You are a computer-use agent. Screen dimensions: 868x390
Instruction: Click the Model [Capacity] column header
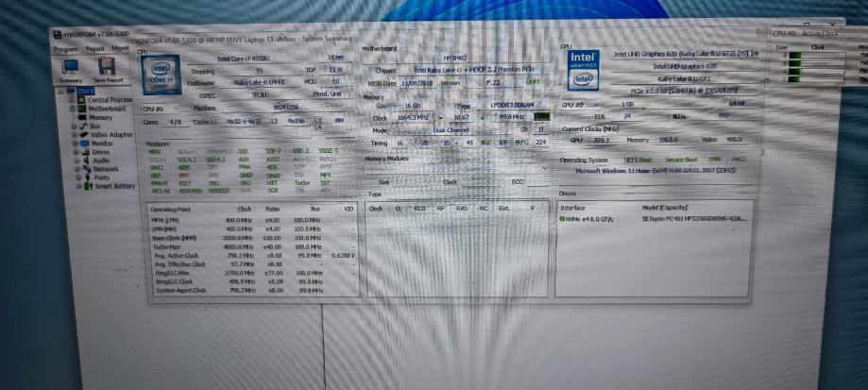click(664, 208)
